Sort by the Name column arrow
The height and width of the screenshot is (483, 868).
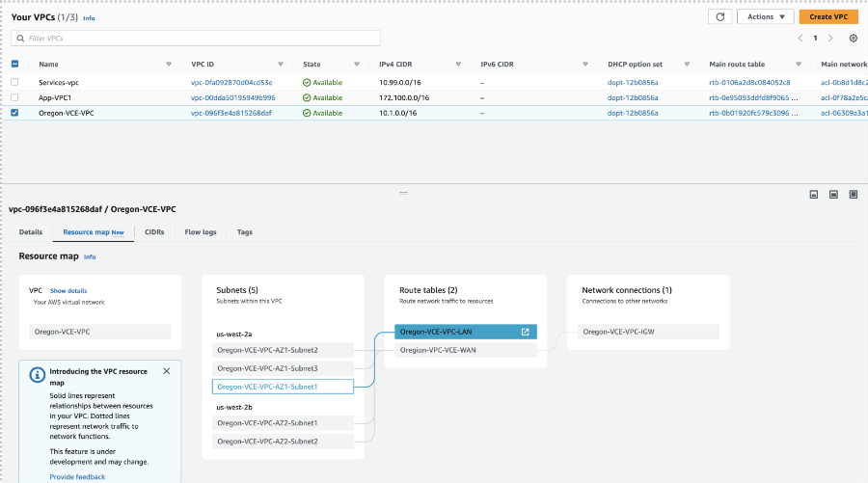coord(168,65)
